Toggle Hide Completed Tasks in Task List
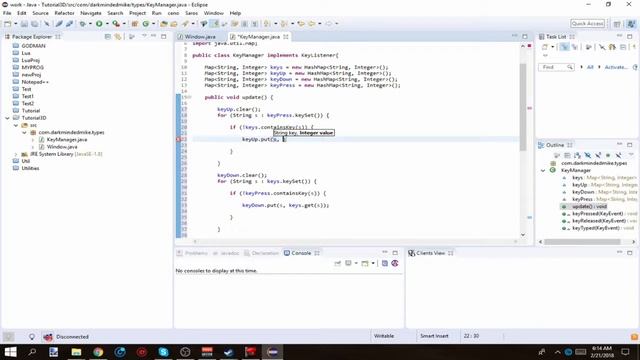Viewport: 640px width, 360px height. (x=602, y=47)
